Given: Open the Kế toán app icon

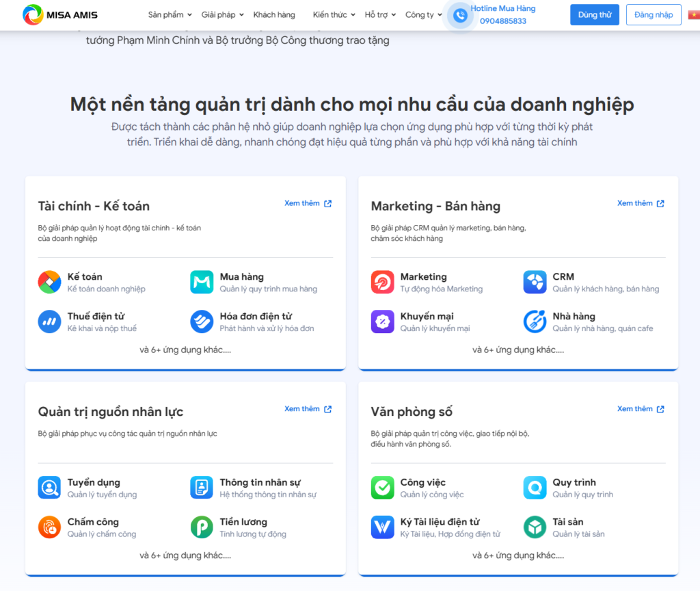Looking at the screenshot, I should click(49, 282).
